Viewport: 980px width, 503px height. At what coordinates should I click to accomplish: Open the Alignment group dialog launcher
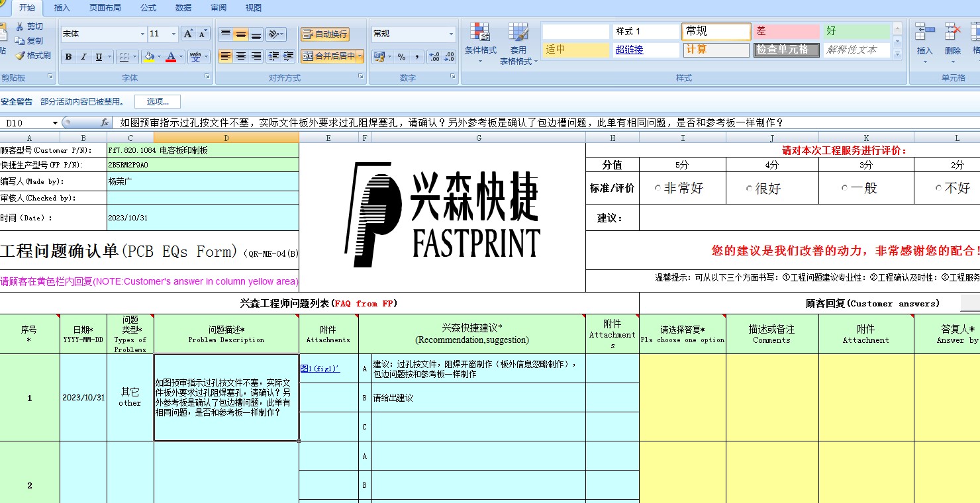pyautogui.click(x=361, y=77)
